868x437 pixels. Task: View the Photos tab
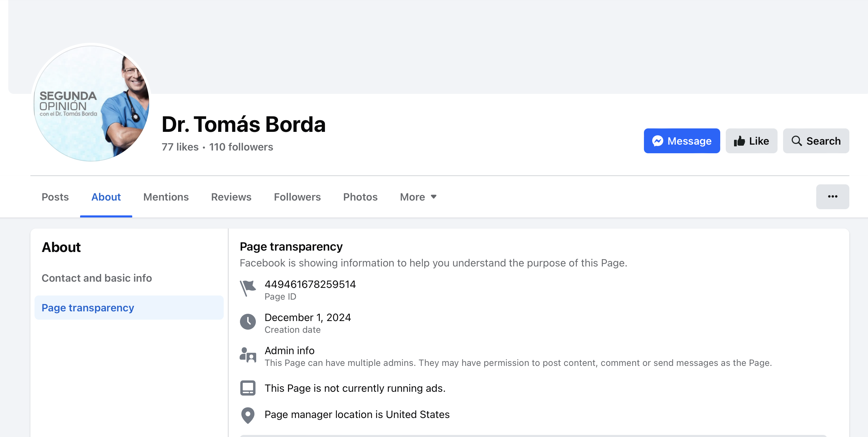(x=360, y=197)
